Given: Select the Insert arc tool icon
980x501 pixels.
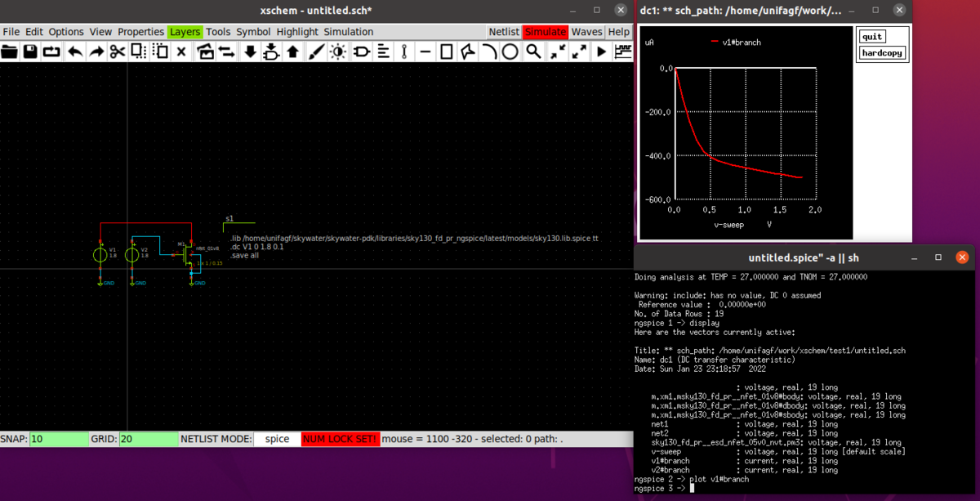Looking at the screenshot, I should (488, 51).
